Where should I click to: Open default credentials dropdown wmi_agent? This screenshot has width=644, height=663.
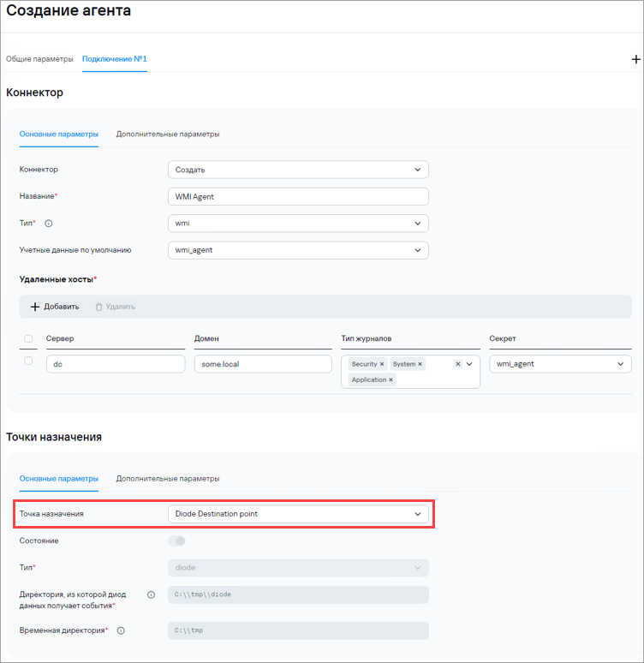(x=298, y=250)
